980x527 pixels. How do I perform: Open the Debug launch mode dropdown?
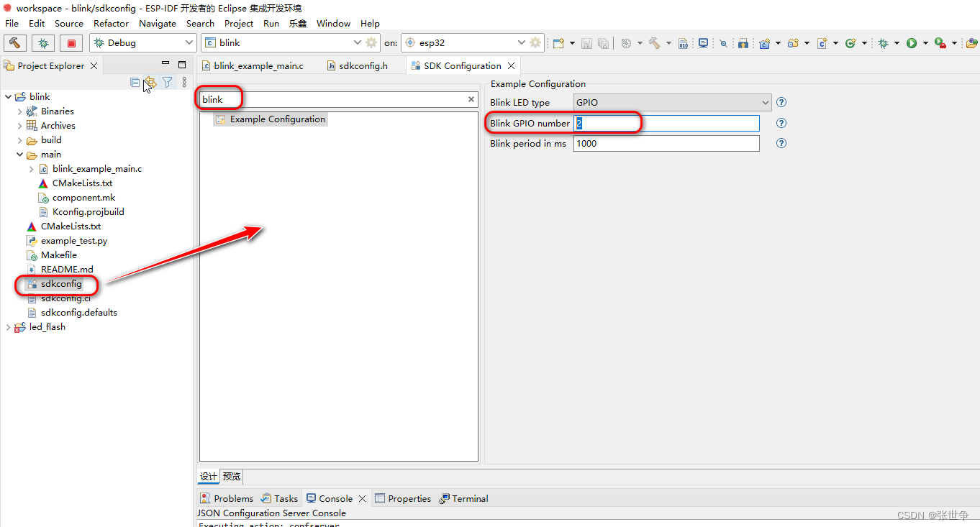click(x=189, y=43)
